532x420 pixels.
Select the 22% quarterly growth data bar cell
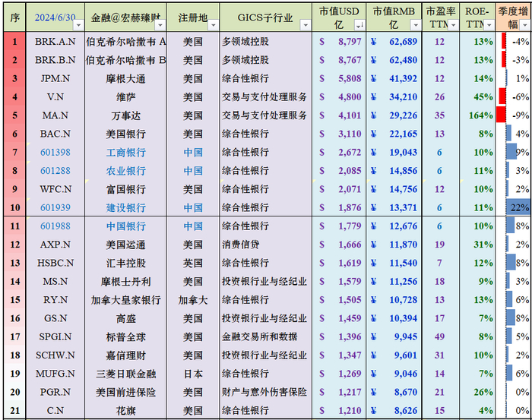(x=513, y=207)
